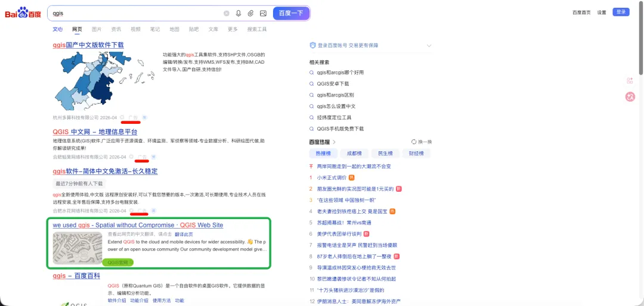
Task: Click the 百度一下 search button
Action: (x=291, y=13)
